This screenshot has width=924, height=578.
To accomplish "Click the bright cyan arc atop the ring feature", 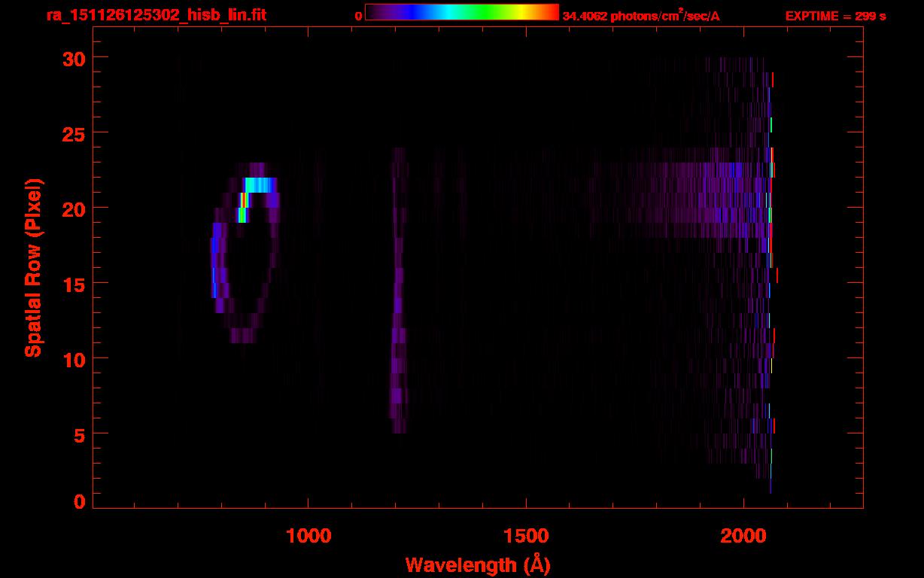I will point(261,184).
